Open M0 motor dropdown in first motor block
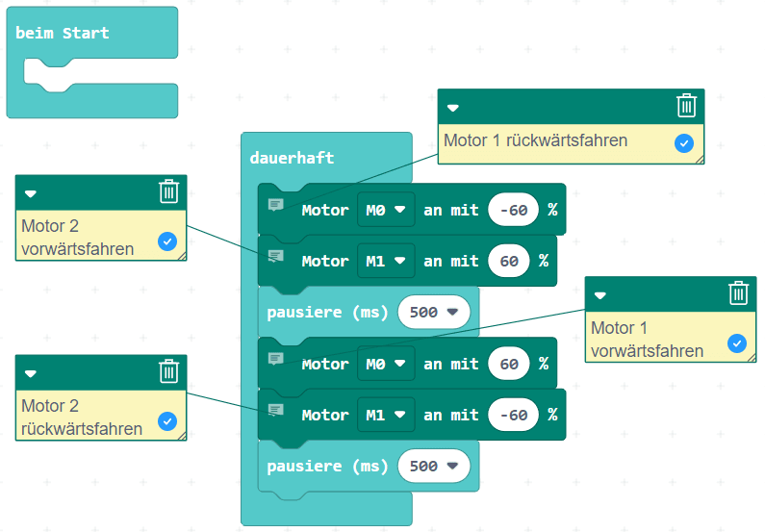Viewport: 765px width, 532px height. click(x=386, y=210)
